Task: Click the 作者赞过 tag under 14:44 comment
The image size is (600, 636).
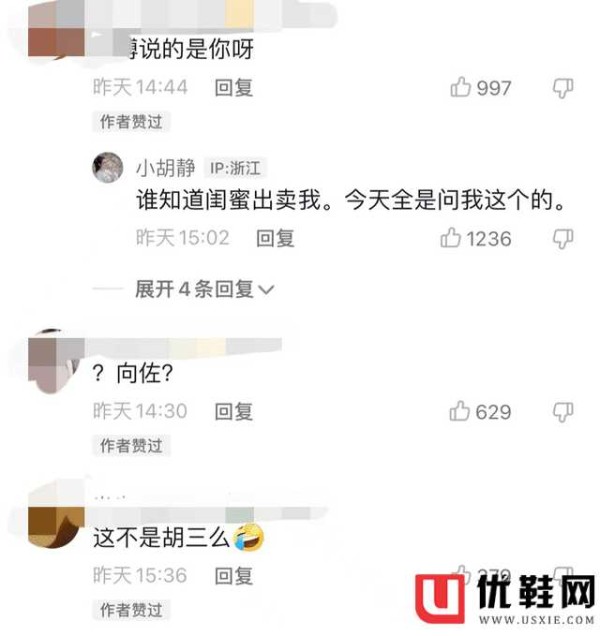Action: point(131,122)
